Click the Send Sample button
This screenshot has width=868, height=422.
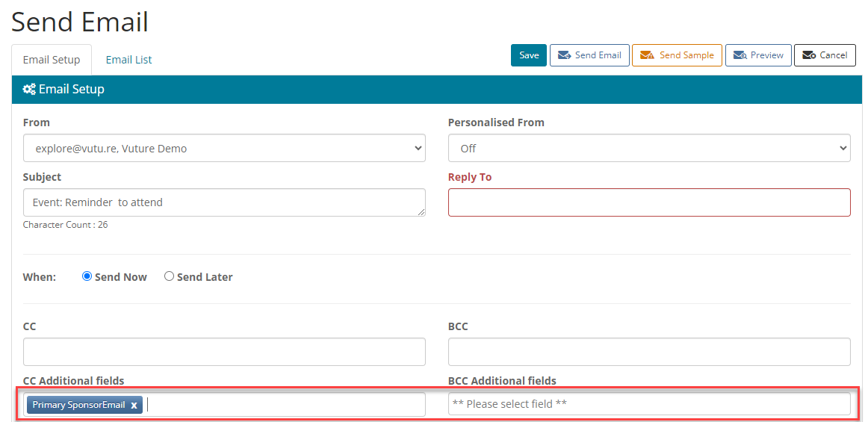tap(677, 55)
